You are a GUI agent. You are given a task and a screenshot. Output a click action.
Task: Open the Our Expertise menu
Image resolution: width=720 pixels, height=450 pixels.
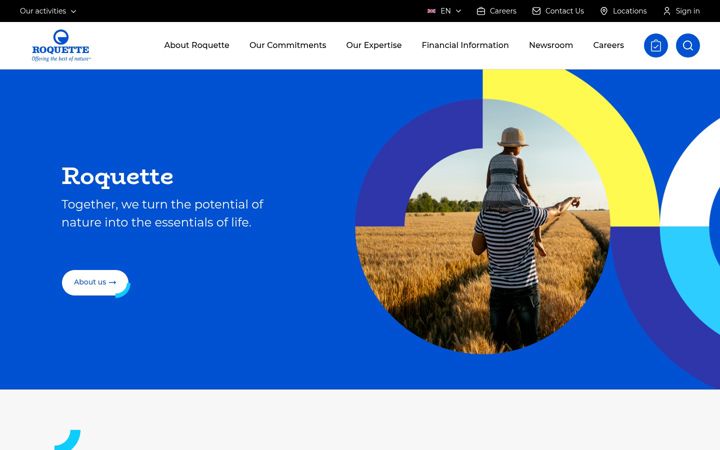tap(374, 45)
